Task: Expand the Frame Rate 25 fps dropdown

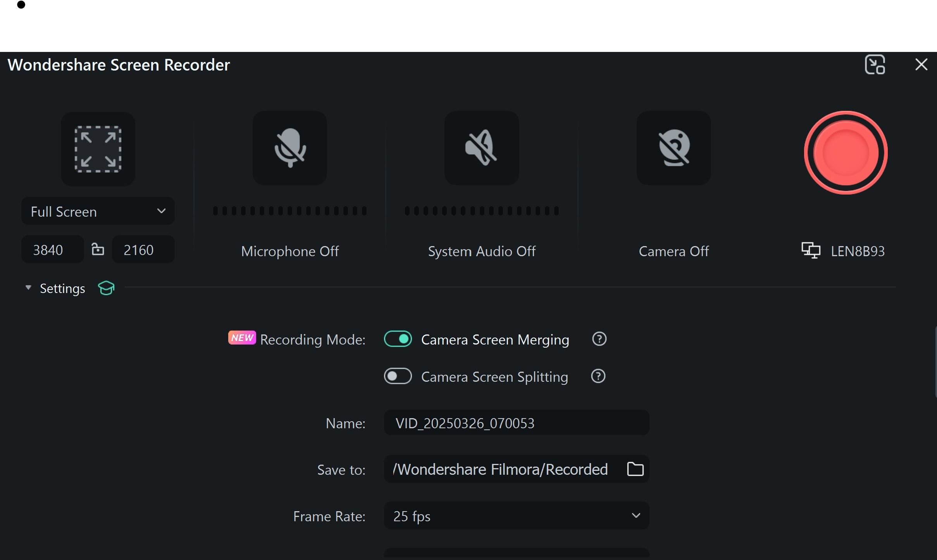Action: [516, 515]
